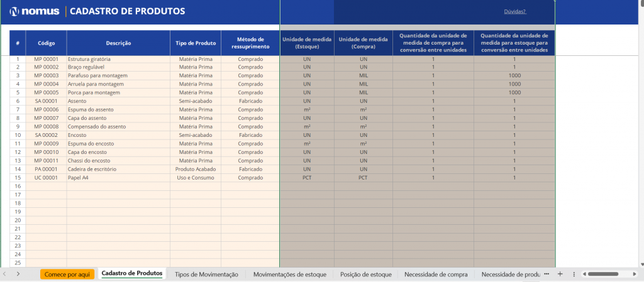644x282 pixels.
Task: Select purchase unit MIL for Parafuso para montagem
Action: coord(363,75)
